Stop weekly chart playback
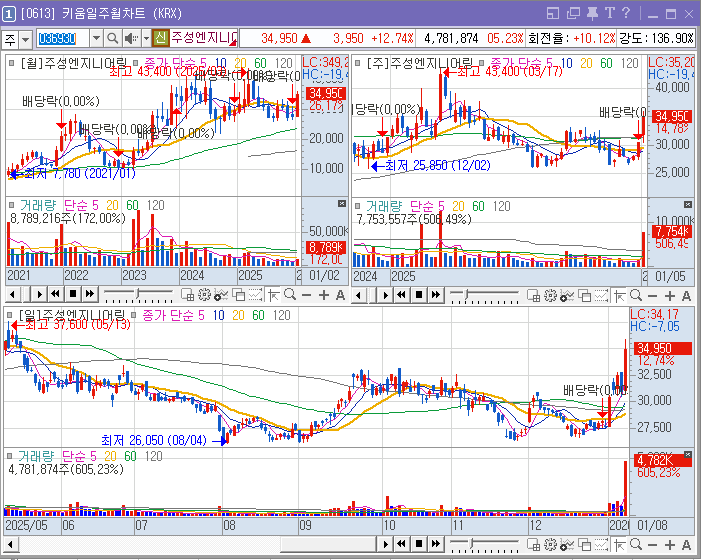The height and width of the screenshot is (560, 701). (x=419, y=295)
